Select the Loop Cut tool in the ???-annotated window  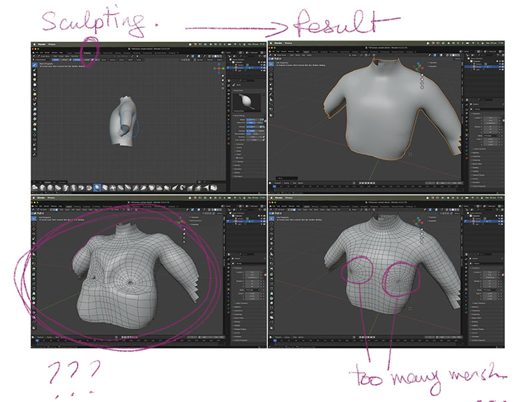35,284
